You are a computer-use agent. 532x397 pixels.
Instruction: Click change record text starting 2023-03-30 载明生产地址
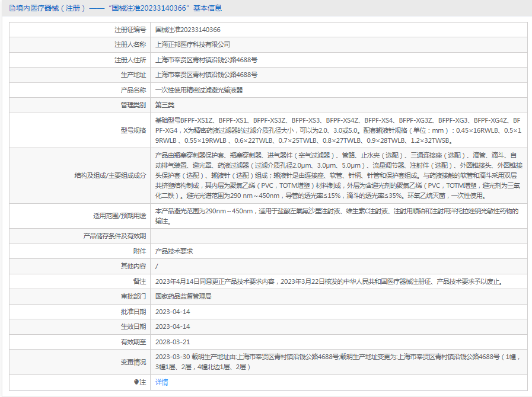pos(338,361)
